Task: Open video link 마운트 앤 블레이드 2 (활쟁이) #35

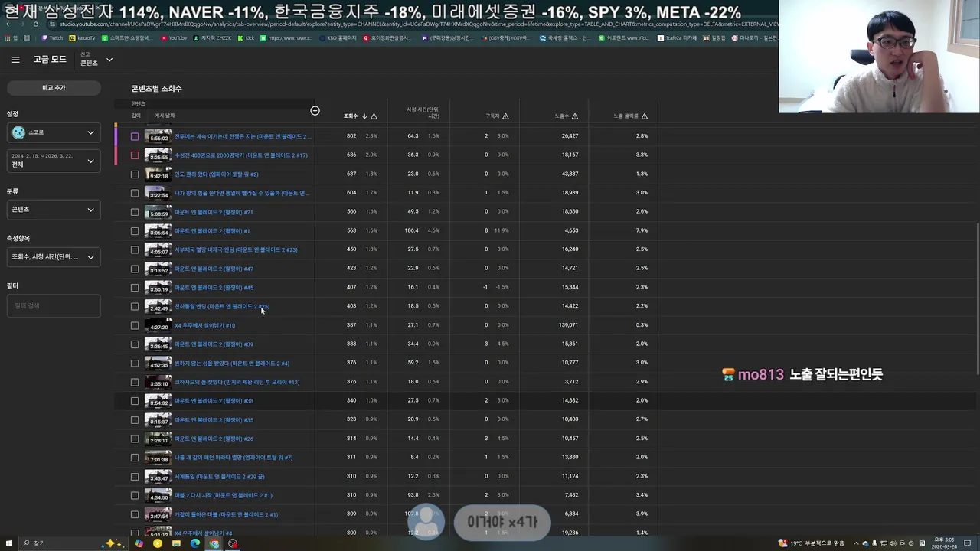Action: point(214,420)
